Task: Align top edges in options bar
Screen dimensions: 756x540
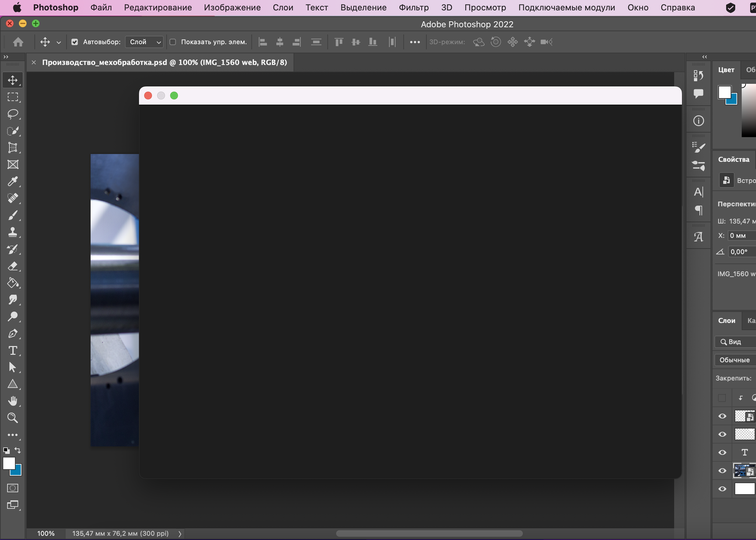Action: pyautogui.click(x=339, y=42)
